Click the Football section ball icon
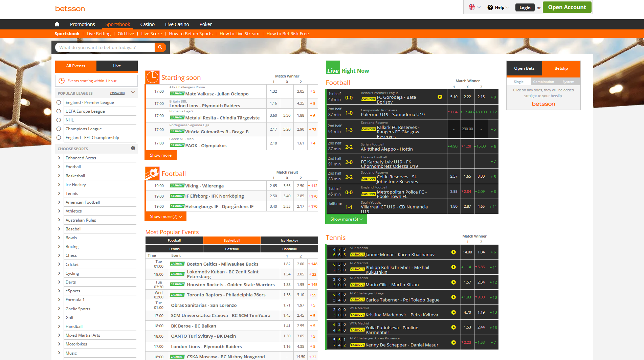This screenshot has width=644, height=360. tap(152, 174)
